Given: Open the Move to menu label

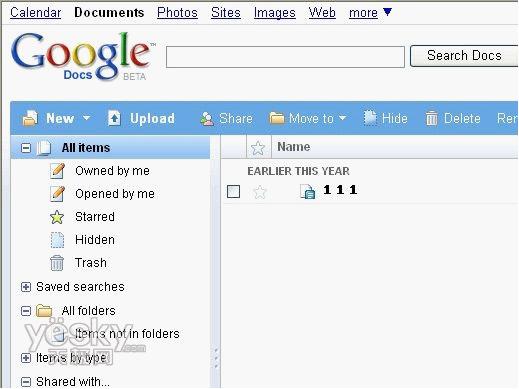Looking at the screenshot, I should click(311, 118).
